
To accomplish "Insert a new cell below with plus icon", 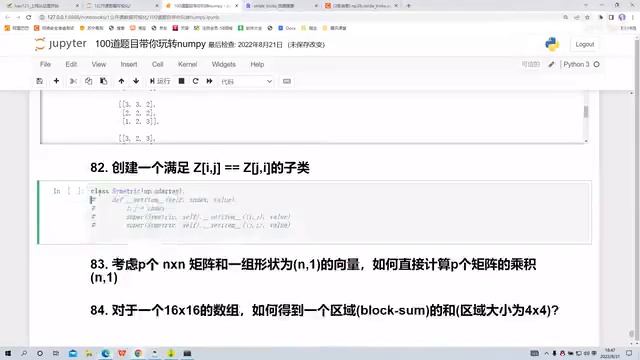I will pos(56,81).
